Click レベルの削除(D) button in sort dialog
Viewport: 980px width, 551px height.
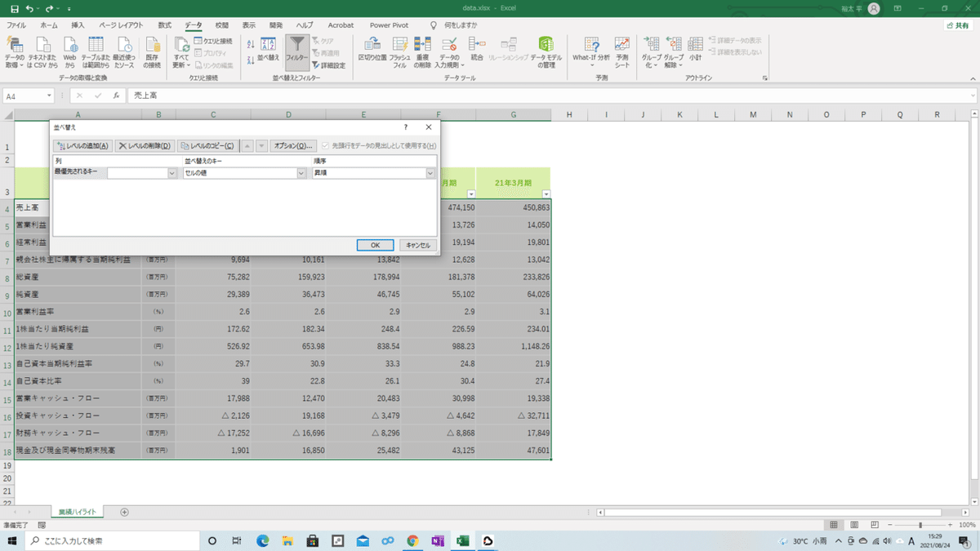tap(144, 146)
